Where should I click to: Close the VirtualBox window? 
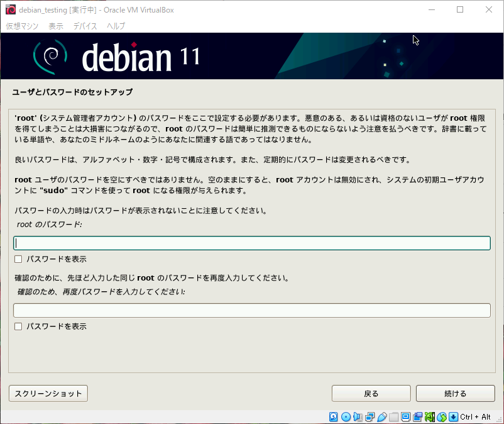pyautogui.click(x=488, y=9)
